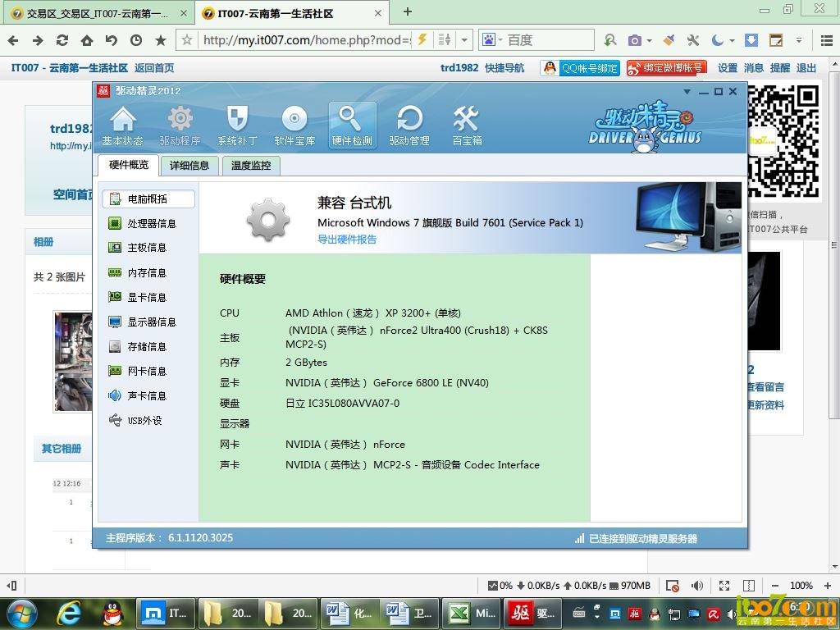
Task: Open 消息 link on webpage
Action: pos(754,68)
